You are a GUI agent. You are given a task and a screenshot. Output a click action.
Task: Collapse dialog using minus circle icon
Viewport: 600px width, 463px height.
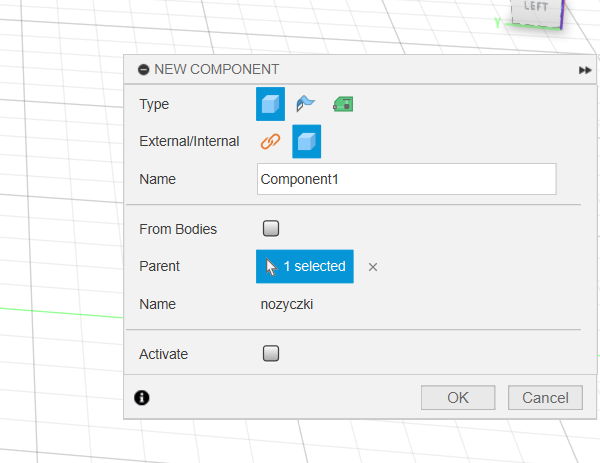(x=143, y=69)
